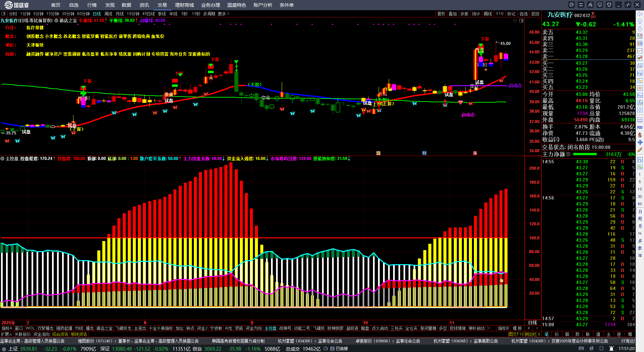
Task: Select the RSI indicator sidebar icon
Action: point(640,127)
